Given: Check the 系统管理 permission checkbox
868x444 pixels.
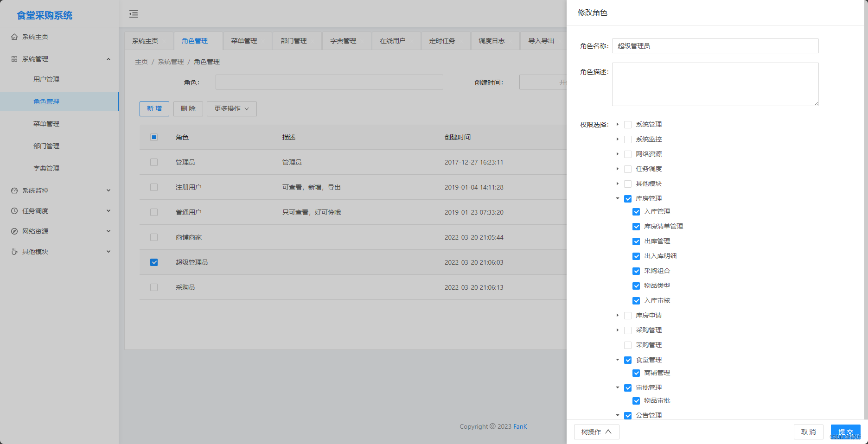Looking at the screenshot, I should click(x=628, y=125).
